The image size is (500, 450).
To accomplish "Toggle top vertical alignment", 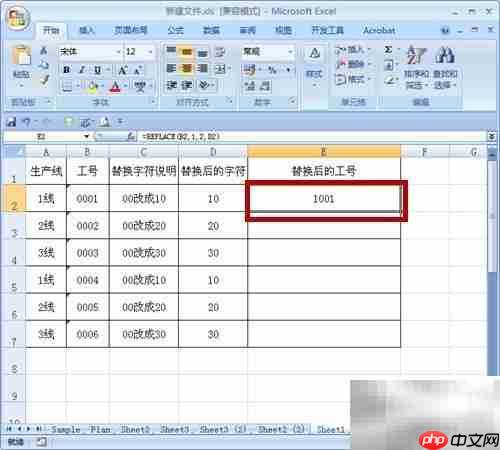I will pyautogui.click(x=171, y=51).
